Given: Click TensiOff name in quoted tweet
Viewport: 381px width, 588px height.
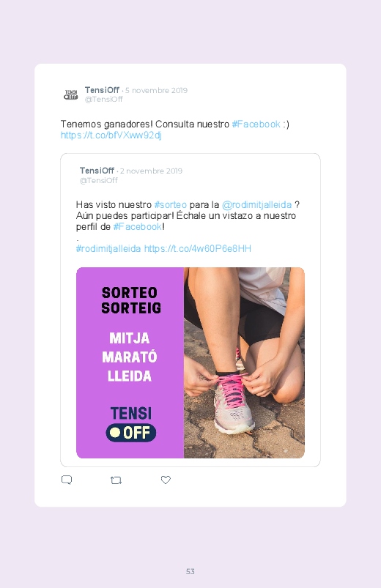Looking at the screenshot, I should pos(97,171).
